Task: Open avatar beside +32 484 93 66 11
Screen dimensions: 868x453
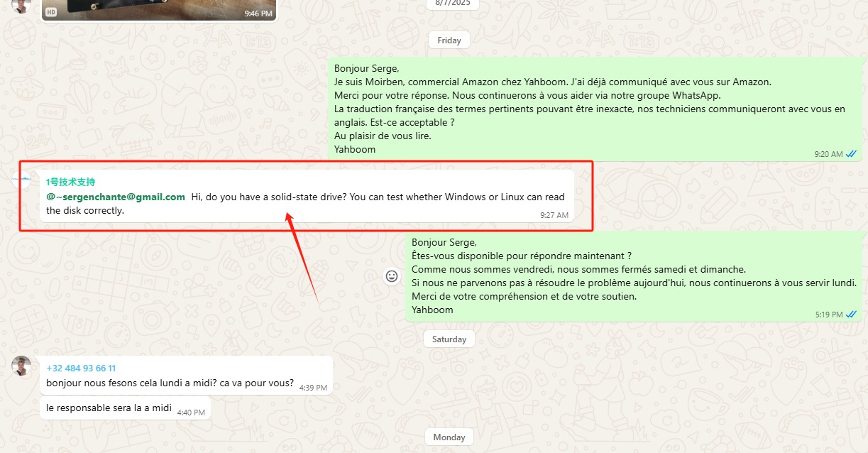Action: [21, 366]
